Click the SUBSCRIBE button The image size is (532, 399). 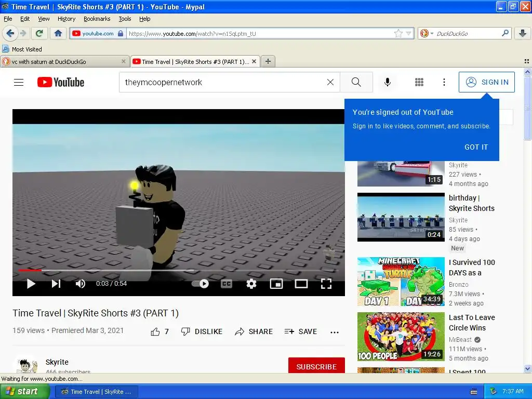pos(316,365)
